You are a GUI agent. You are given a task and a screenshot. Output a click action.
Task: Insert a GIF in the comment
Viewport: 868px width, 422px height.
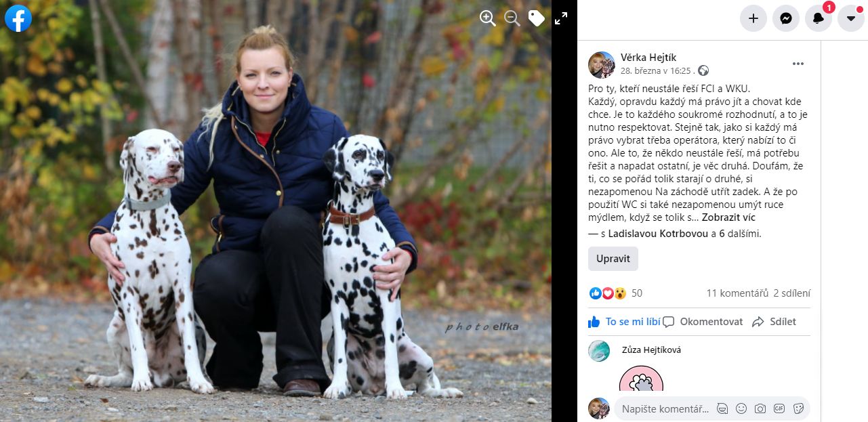779,408
